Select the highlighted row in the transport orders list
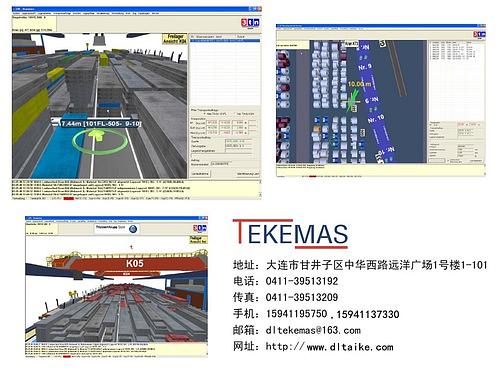This screenshot has width=500, height=375. 225,40
